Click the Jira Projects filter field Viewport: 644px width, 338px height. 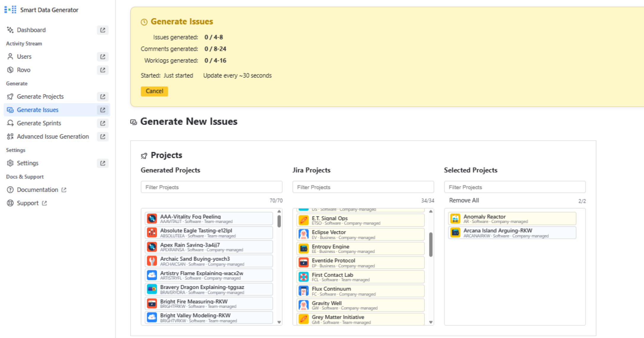coord(363,187)
